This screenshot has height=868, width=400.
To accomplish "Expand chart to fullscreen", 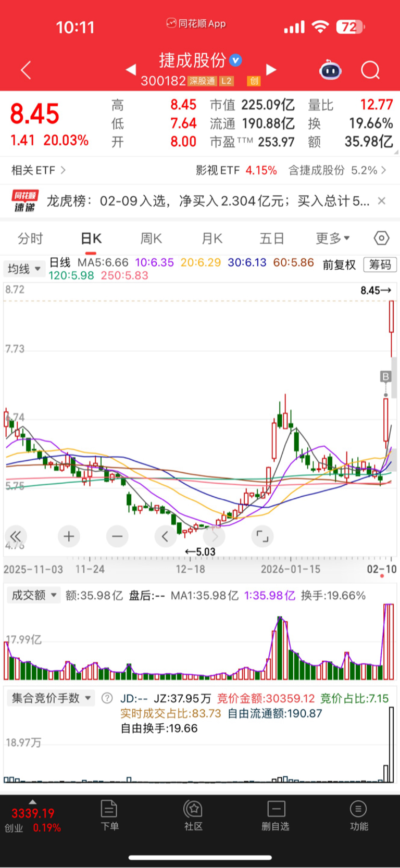I will (x=262, y=536).
